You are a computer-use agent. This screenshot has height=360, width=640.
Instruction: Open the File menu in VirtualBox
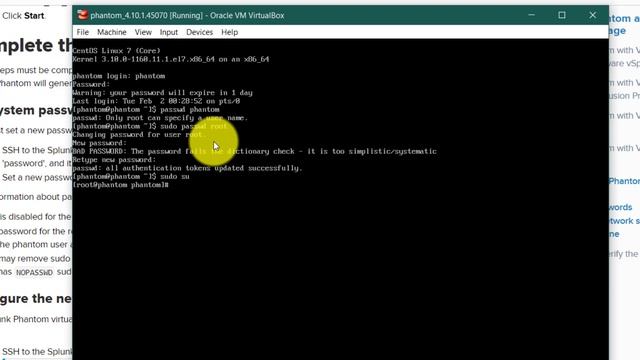coord(82,32)
